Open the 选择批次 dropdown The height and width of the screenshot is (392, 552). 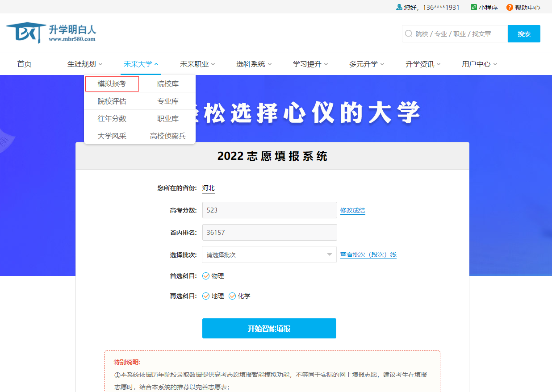pos(269,254)
